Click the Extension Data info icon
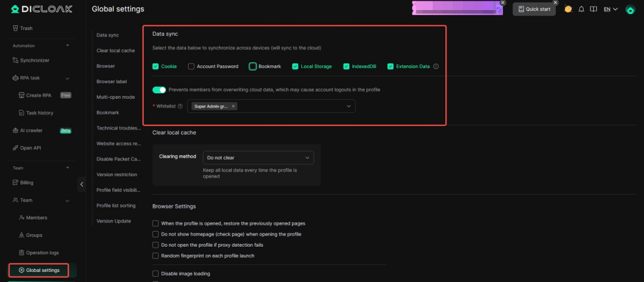 click(x=436, y=66)
